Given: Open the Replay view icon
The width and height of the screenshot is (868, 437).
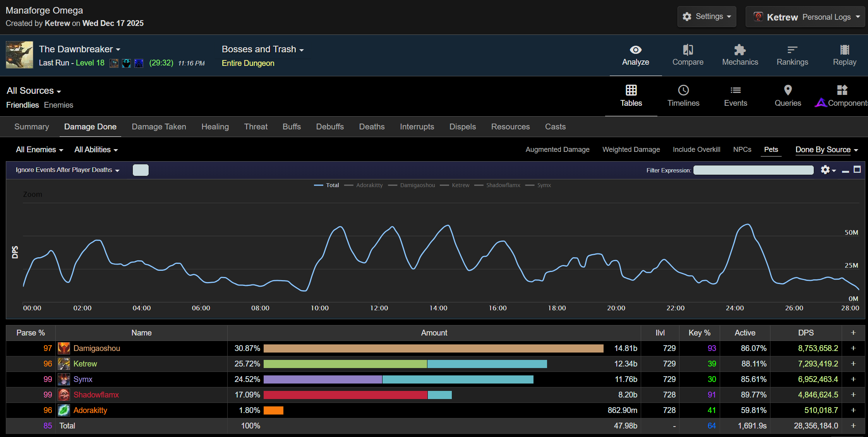Looking at the screenshot, I should (844, 50).
